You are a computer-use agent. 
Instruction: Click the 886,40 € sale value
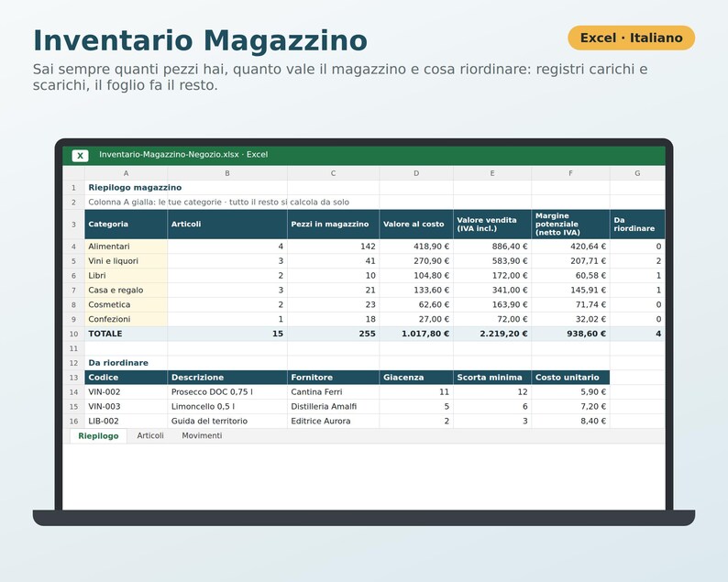[x=492, y=247]
